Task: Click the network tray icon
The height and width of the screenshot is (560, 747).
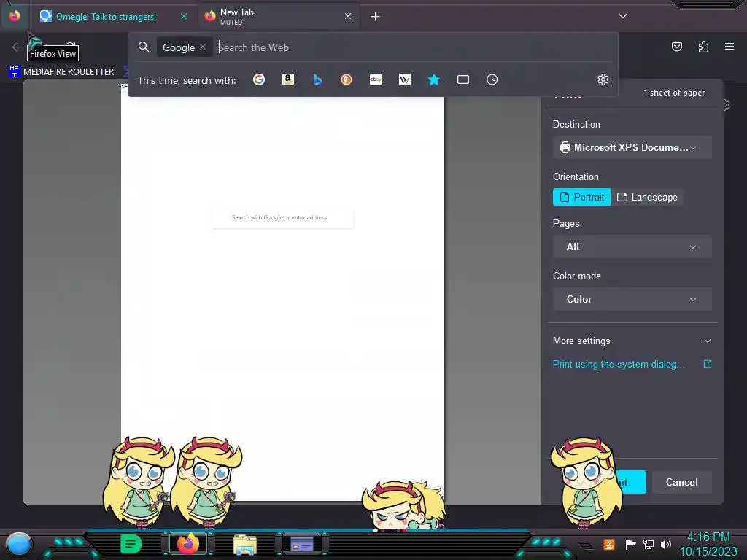Action: [649, 544]
